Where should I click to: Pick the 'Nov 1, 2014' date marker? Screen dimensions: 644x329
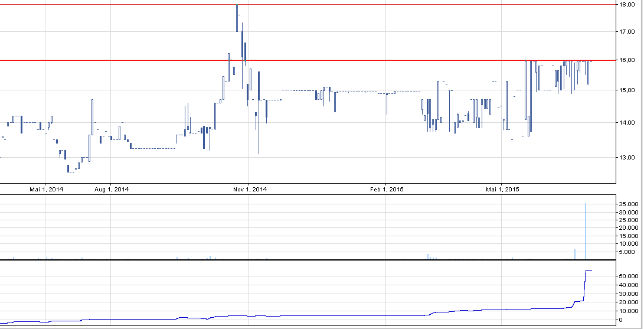[250, 190]
